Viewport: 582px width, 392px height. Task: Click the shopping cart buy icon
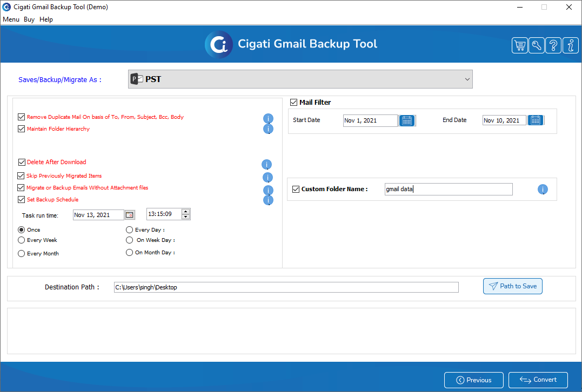[520, 45]
